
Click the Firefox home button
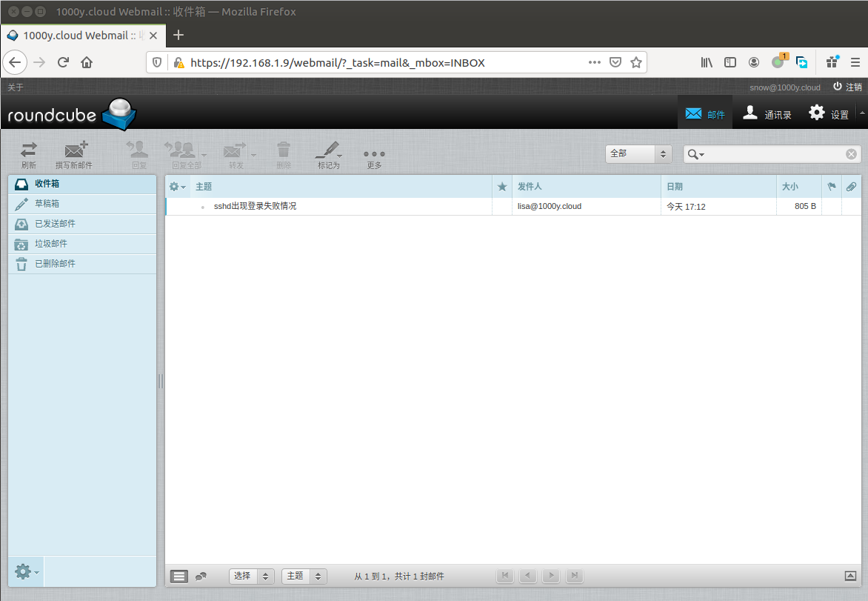click(x=87, y=62)
